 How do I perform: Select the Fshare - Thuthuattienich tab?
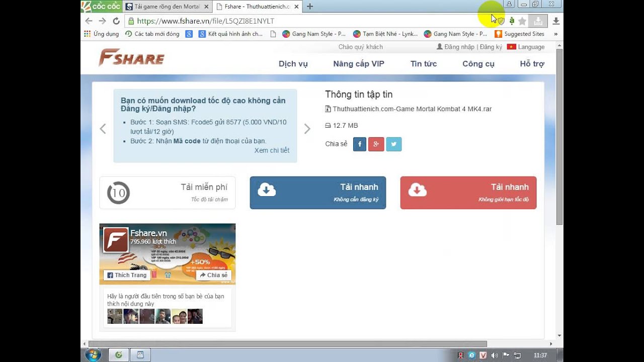[x=258, y=7]
